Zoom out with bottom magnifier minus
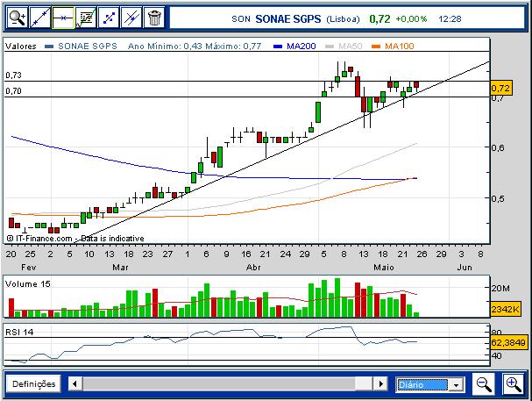532x401 pixels. coord(484,384)
